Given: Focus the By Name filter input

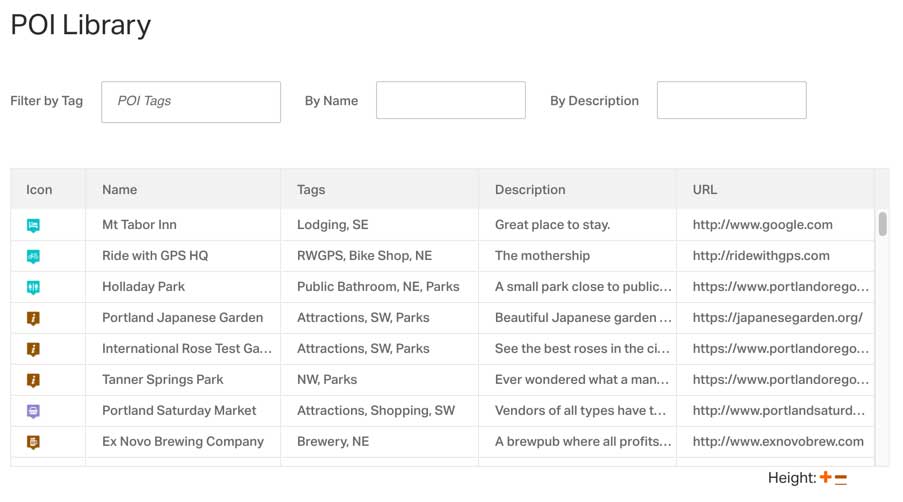Looking at the screenshot, I should point(450,100).
